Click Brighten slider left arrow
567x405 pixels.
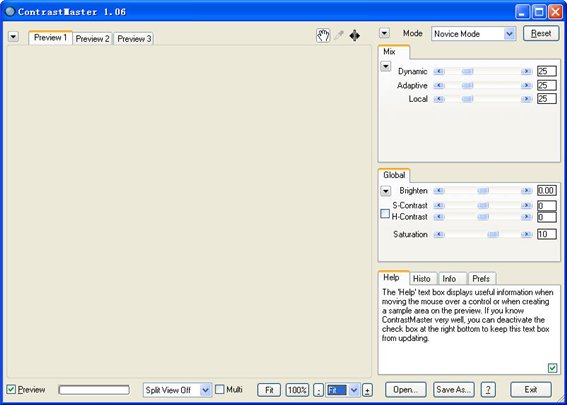pos(439,191)
